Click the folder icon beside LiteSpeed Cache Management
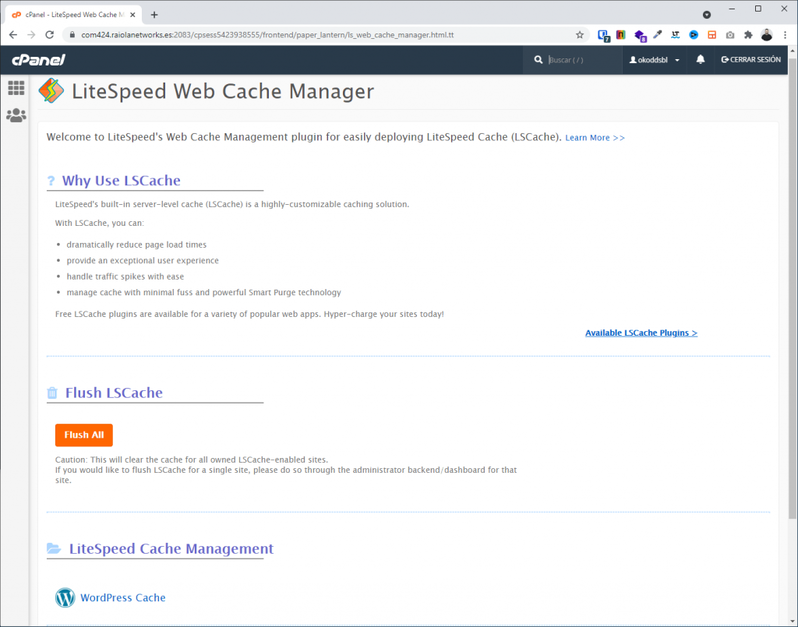The width and height of the screenshot is (798, 627). click(x=53, y=548)
